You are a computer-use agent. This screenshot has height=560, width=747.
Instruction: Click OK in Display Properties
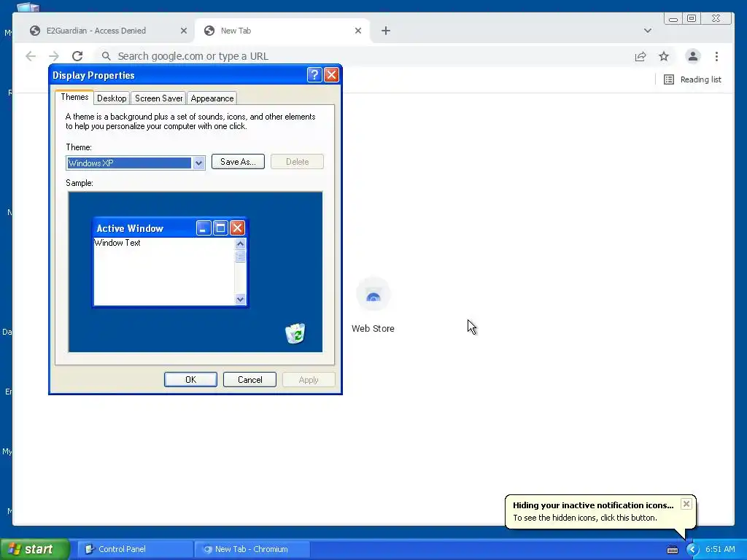(x=190, y=379)
